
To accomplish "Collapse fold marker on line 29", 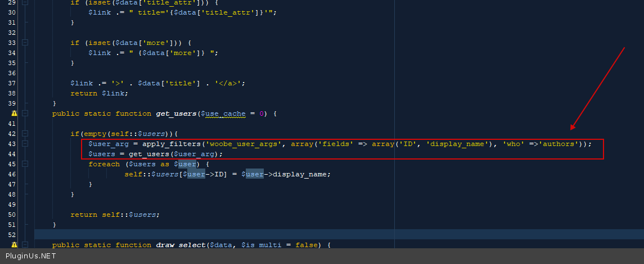I will pyautogui.click(x=24, y=2).
